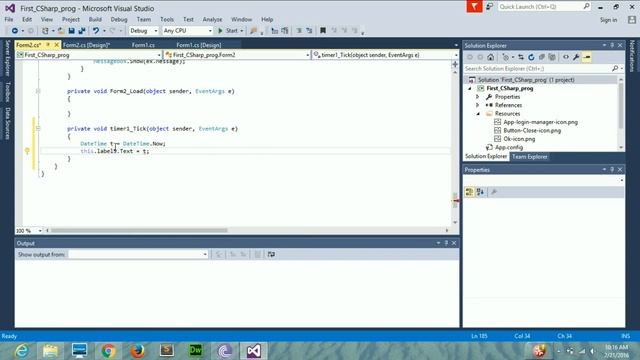Toggle a bookmark using the toolbar bookmark icon

coord(323,31)
